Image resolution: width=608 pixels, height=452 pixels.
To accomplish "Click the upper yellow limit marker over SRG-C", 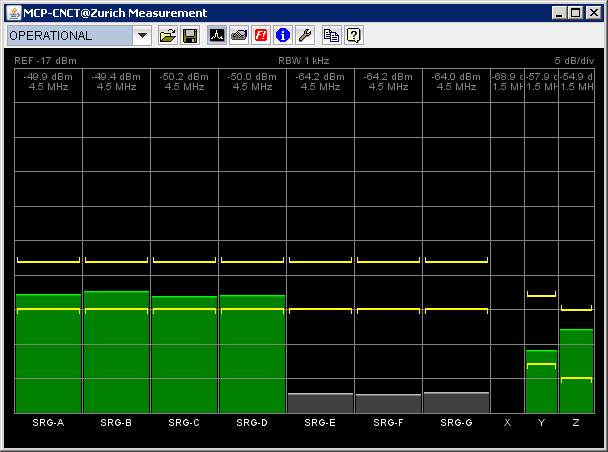I will (x=184, y=261).
